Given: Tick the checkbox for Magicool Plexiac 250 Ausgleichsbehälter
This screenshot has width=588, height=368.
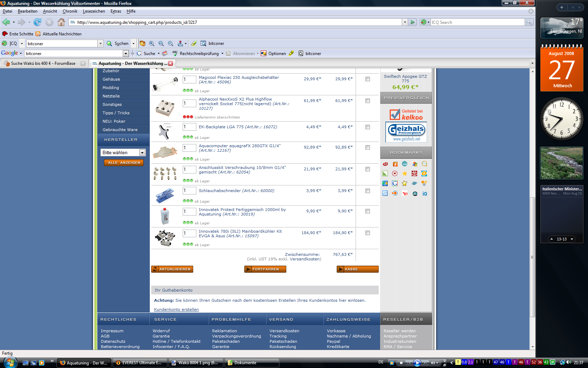Looking at the screenshot, I should pyautogui.click(x=367, y=79).
